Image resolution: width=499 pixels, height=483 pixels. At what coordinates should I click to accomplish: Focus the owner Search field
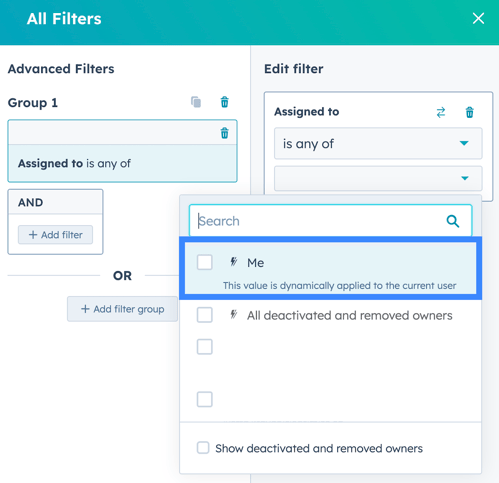[331, 221]
